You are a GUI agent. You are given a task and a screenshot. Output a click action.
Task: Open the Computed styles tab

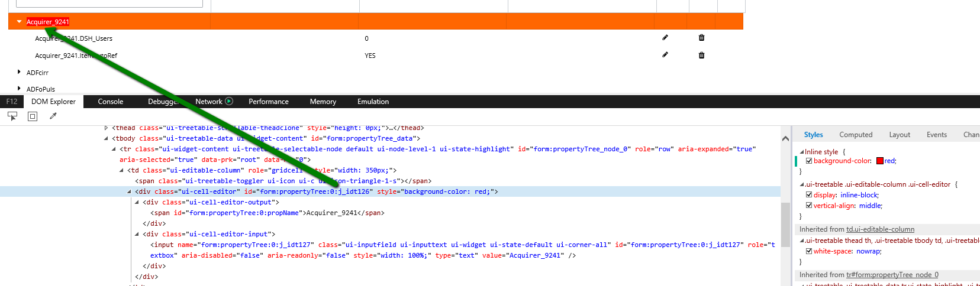856,135
